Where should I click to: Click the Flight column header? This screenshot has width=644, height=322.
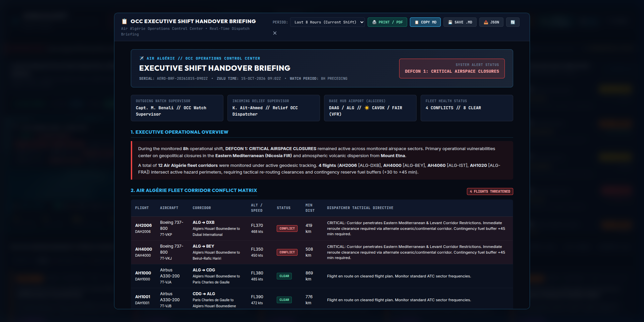pos(142,208)
